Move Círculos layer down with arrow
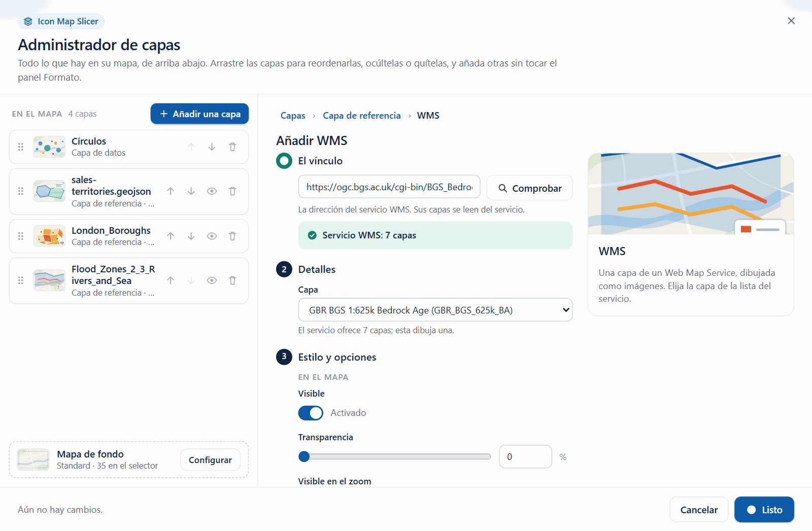The image size is (812, 531). click(212, 147)
